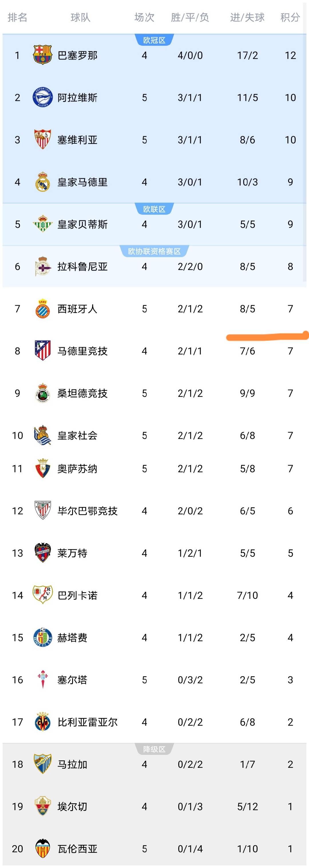Click the Atlético Madrid crest
The image size is (309, 868).
coord(42,351)
